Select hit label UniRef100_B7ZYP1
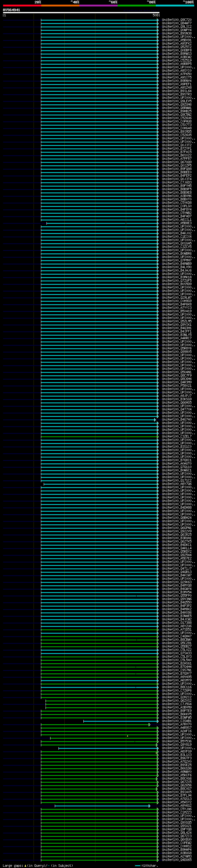Viewport: 197px width, 868px height. (176, 149)
